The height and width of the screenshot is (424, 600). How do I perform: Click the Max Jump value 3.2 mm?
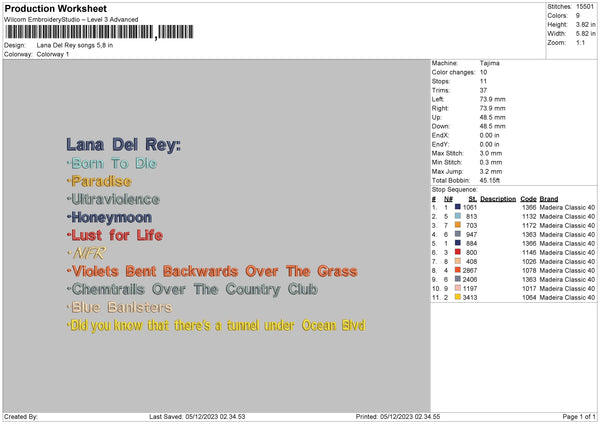pos(491,171)
